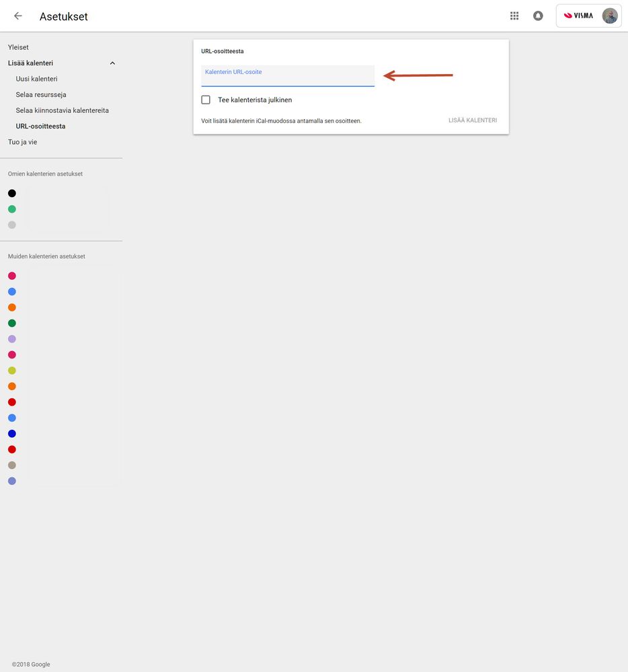Image resolution: width=628 pixels, height=672 pixels.
Task: Click the Omien kalenterien asetukset heading
Action: [x=45, y=174]
